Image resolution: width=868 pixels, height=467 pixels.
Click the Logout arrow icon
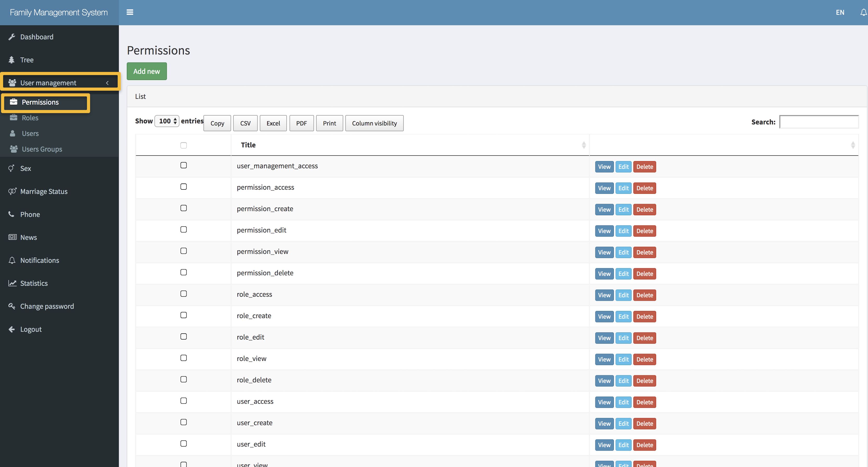12,329
